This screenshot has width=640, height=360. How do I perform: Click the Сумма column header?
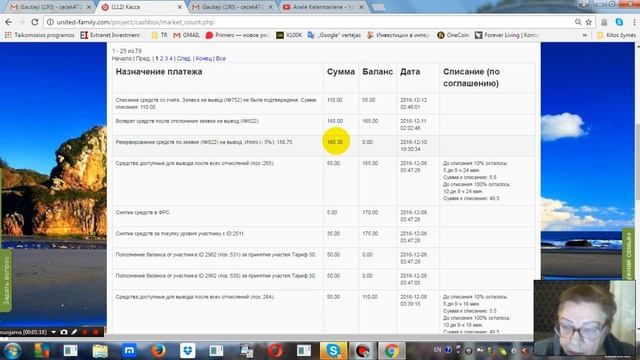tap(340, 72)
